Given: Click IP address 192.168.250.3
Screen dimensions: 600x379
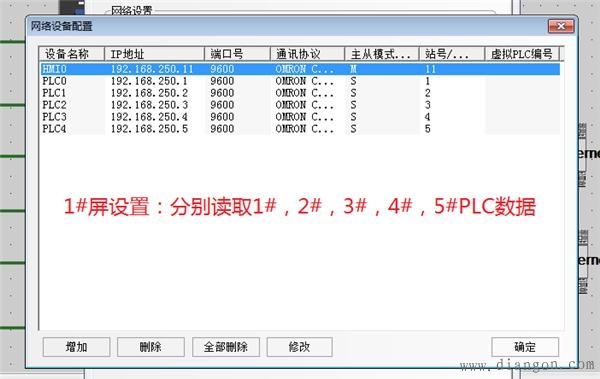Looking at the screenshot, I should point(149,105).
